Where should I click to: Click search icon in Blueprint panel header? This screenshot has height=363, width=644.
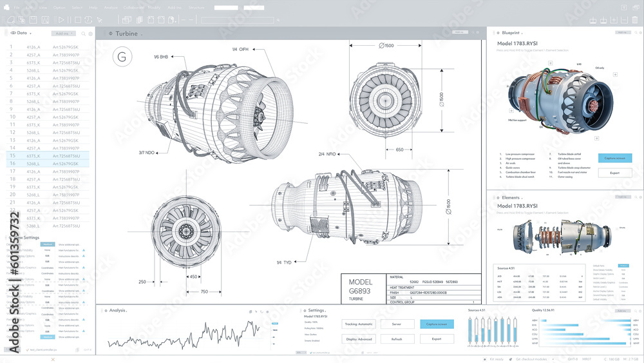(636, 32)
